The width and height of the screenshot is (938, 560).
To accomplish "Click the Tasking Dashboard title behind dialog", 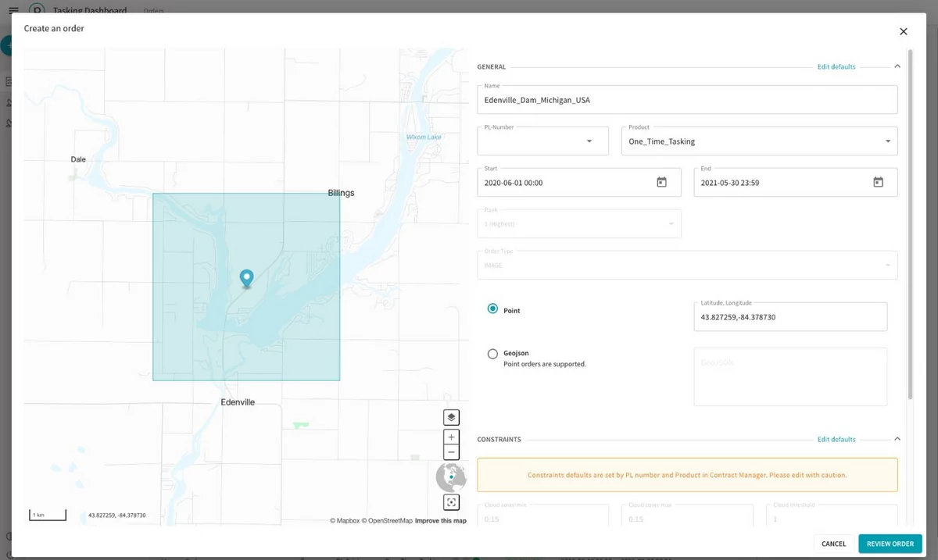I will pos(90,10).
